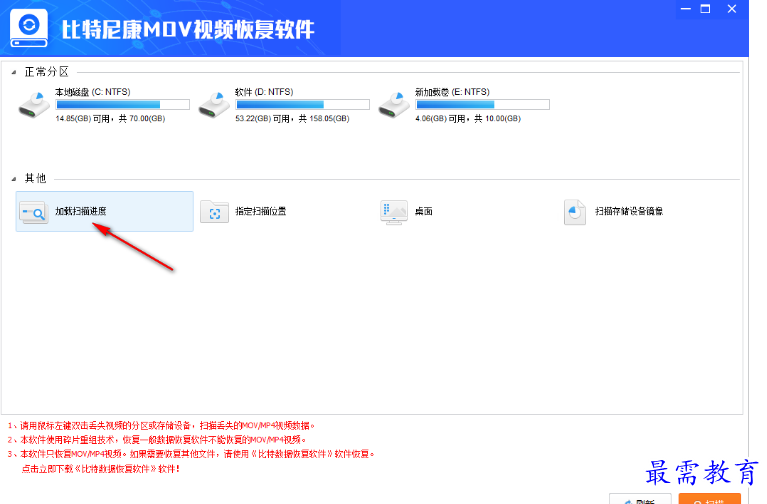This screenshot has width=767, height=504.
Task: Click the refresh button at bottom
Action: coord(640,499)
